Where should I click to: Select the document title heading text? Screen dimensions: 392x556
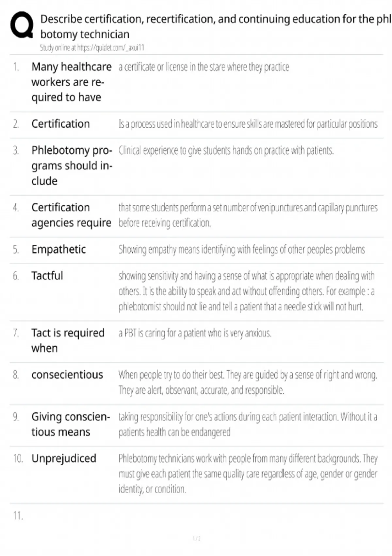pyautogui.click(x=216, y=26)
